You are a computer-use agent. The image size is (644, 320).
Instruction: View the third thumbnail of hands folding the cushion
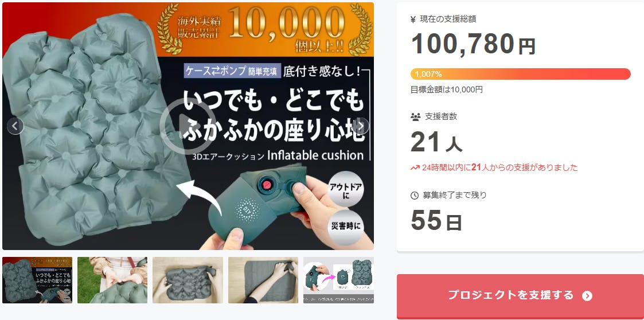point(188,280)
